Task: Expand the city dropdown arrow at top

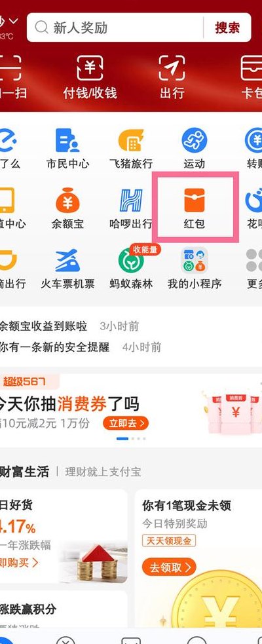Action: point(14,20)
